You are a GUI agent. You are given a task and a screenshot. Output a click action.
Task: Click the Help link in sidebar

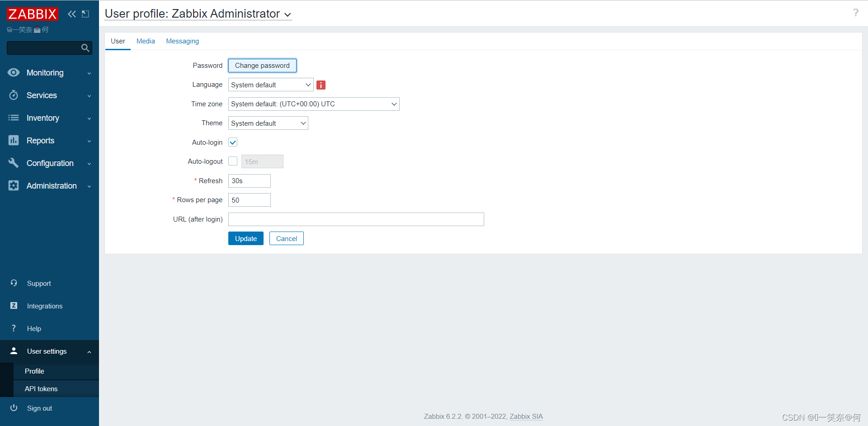34,329
